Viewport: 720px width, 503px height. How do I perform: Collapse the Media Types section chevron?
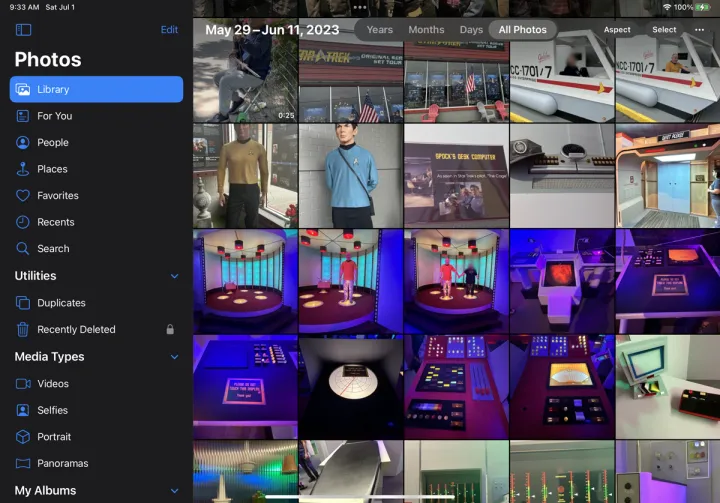coord(174,357)
